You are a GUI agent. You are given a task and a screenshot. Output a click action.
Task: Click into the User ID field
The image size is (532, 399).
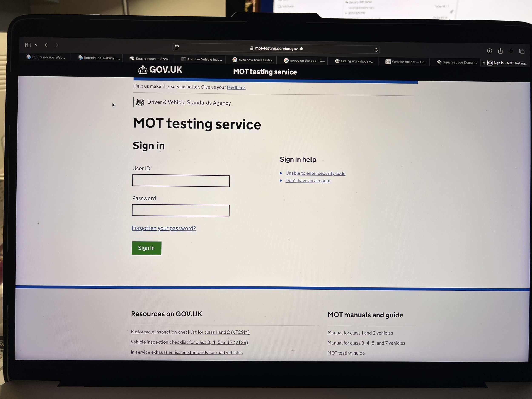pyautogui.click(x=181, y=181)
